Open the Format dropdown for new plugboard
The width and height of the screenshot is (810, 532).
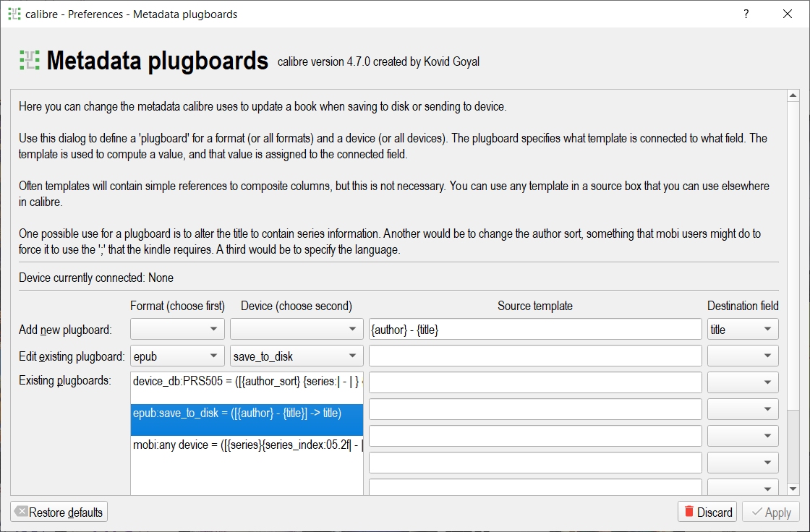[x=177, y=329]
